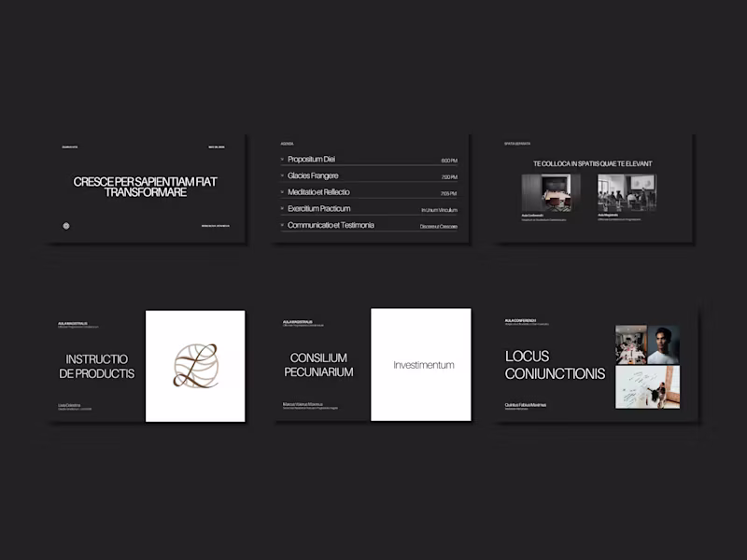Click the CRESCE PER SAPIENTIAM FIAT TRANSFORMARE title
The image size is (747, 560).
tap(146, 187)
